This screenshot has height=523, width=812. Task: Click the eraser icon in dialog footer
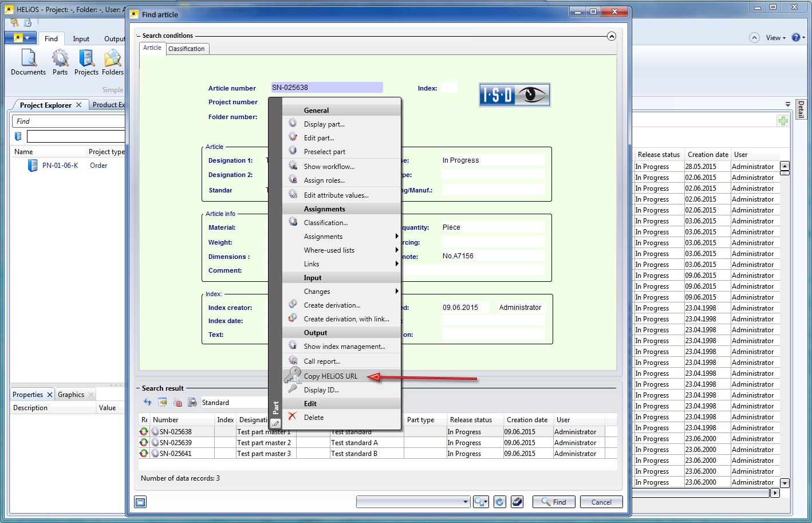(x=517, y=502)
